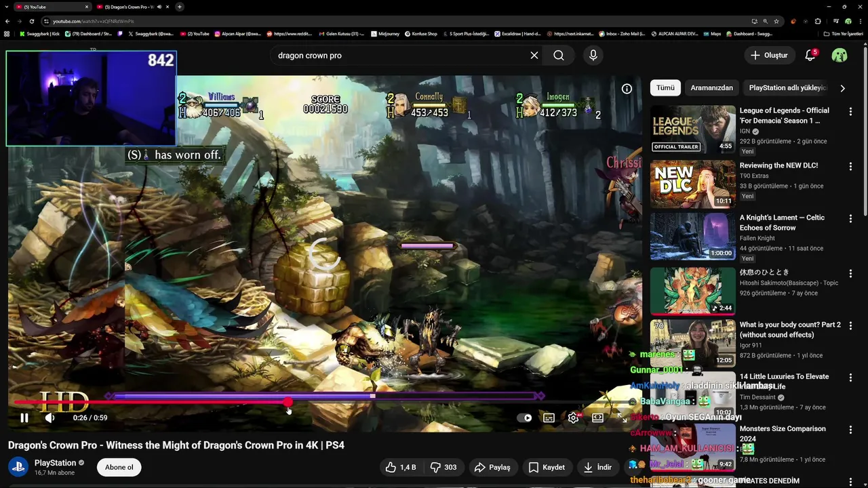Reload the page with the refresh icon
The image size is (868, 488).
click(31, 21)
